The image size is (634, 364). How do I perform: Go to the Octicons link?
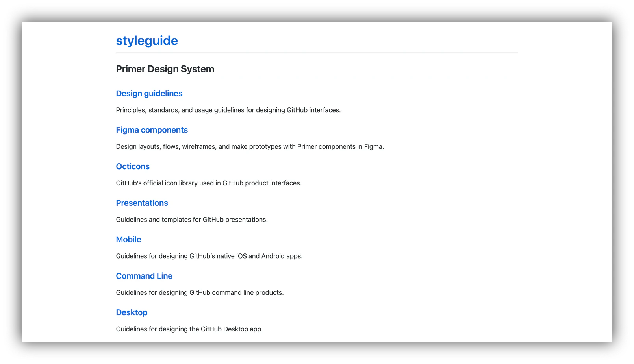[x=133, y=166]
